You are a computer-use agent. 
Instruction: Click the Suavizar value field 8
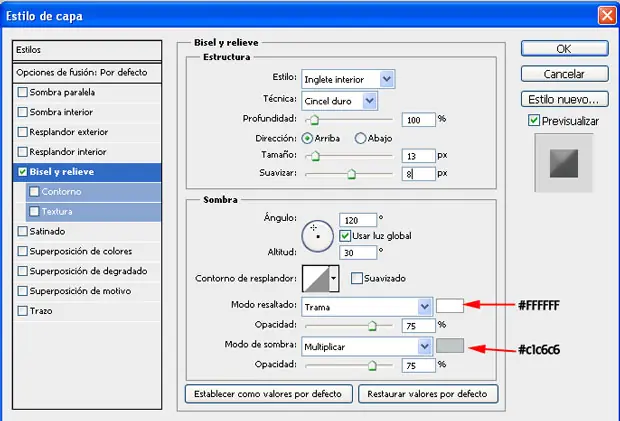pos(418,174)
